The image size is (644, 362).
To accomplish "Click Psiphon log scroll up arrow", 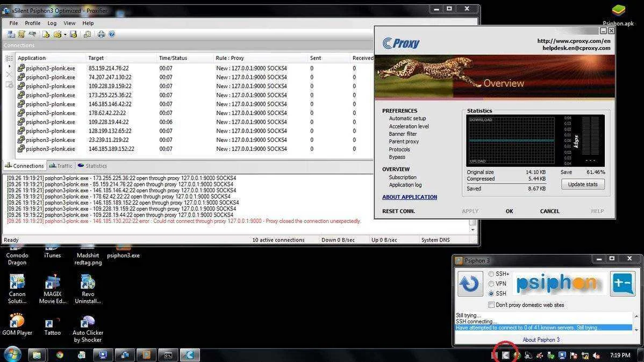I will coord(636,316).
